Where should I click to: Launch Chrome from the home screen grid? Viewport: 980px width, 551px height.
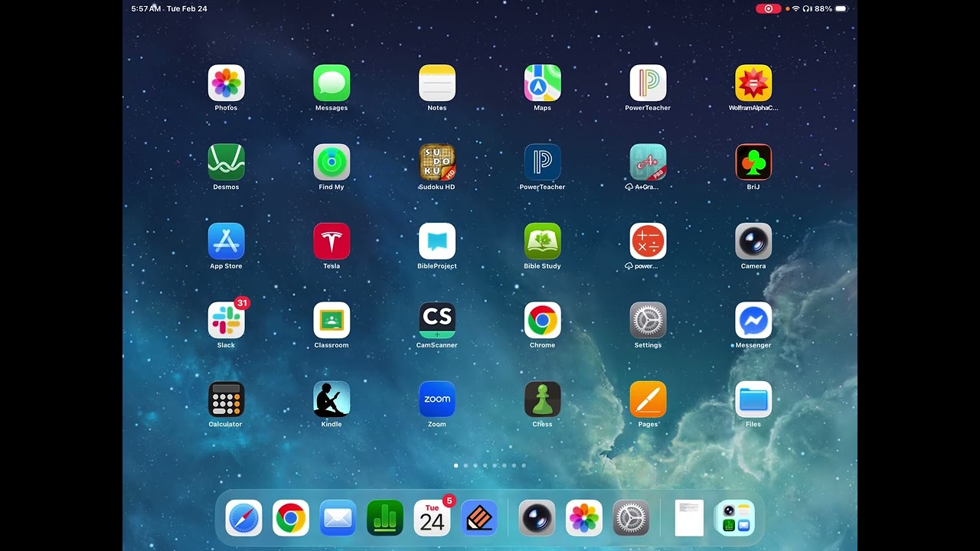tap(543, 320)
